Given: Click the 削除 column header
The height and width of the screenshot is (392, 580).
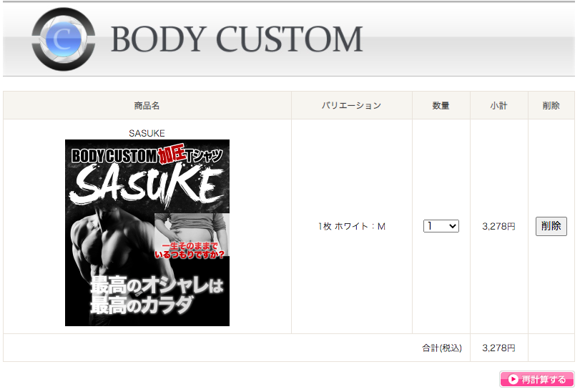Looking at the screenshot, I should pyautogui.click(x=551, y=106).
